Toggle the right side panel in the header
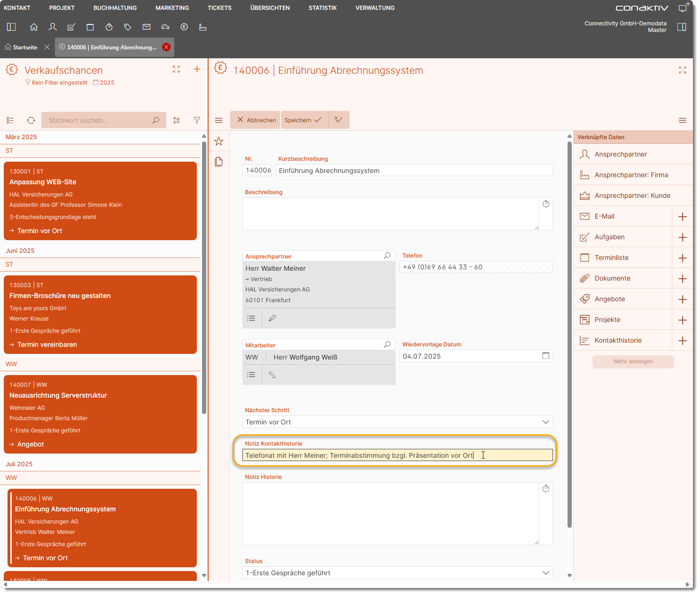 (682, 27)
